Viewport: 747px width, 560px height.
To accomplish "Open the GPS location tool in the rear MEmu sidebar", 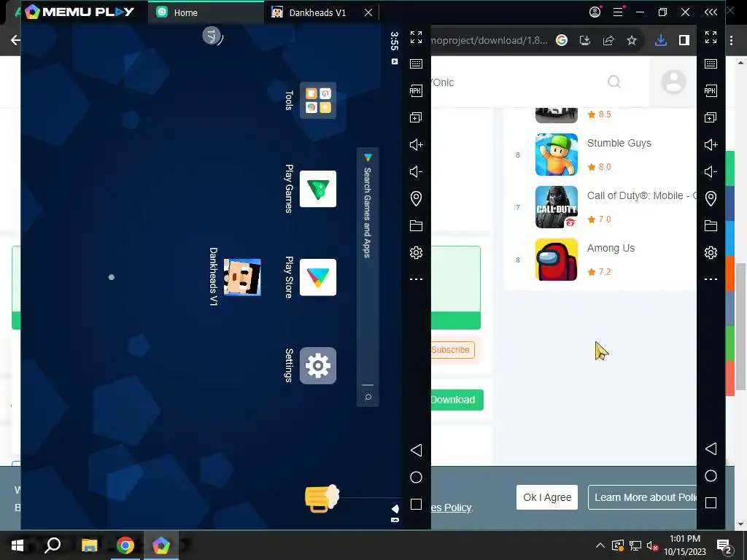I will click(711, 198).
